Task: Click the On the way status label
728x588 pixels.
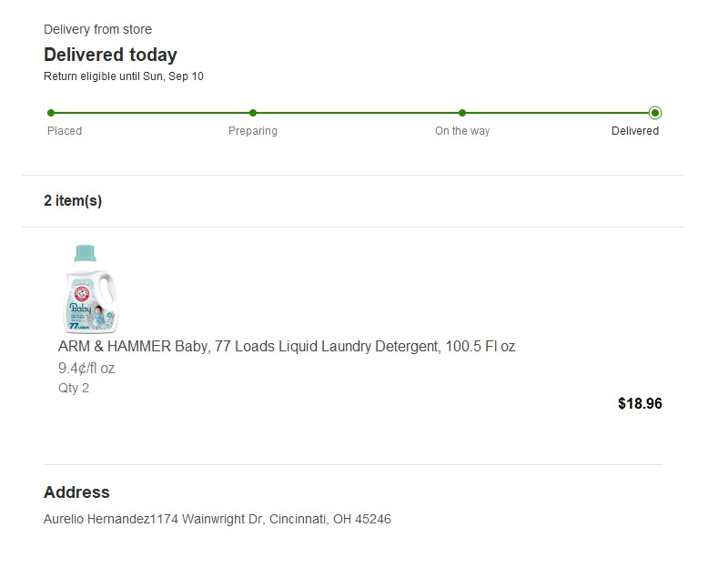Action: pos(462,131)
